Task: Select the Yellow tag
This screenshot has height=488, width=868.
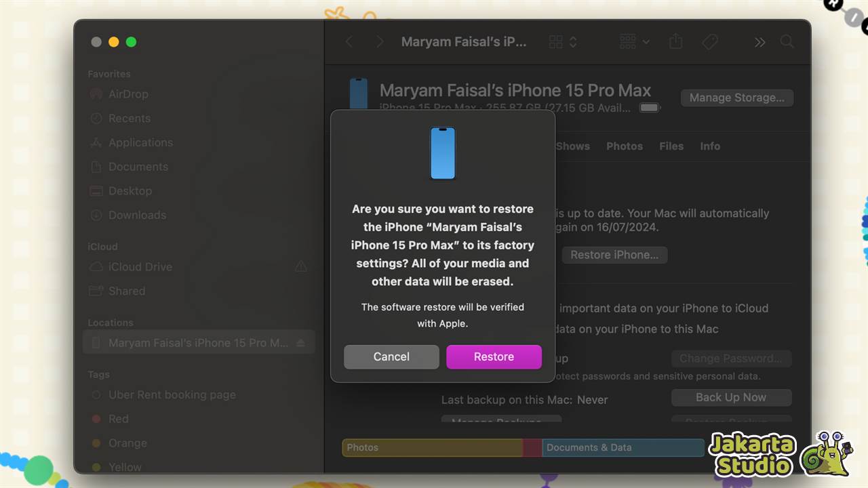Action: tap(116, 467)
